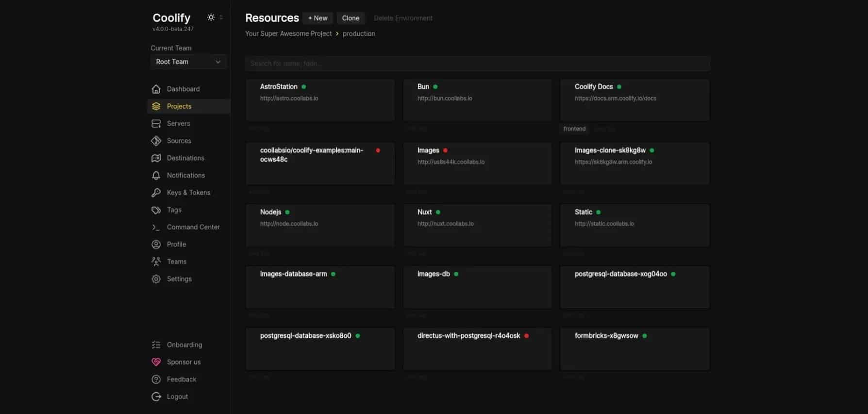Open the Projects menu item

click(x=179, y=106)
